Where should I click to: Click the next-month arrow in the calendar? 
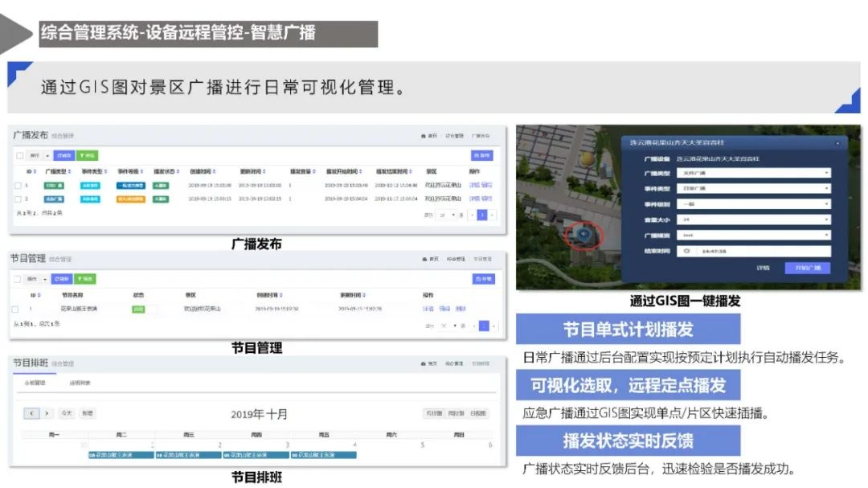(46, 413)
